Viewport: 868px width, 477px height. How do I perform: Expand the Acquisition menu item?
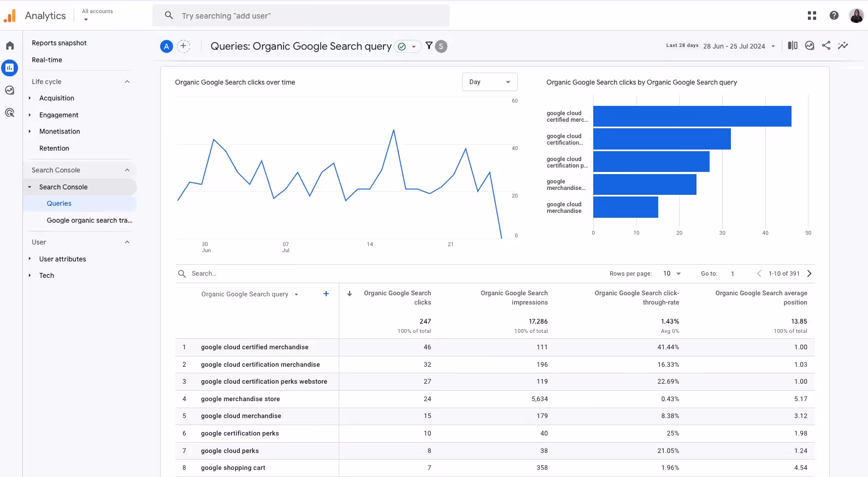coord(57,98)
